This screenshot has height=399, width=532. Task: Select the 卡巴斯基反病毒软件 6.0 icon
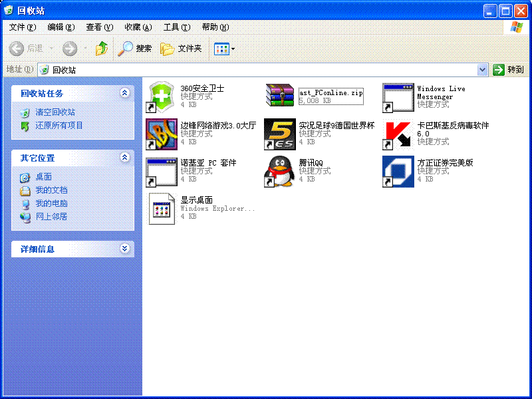(x=398, y=134)
